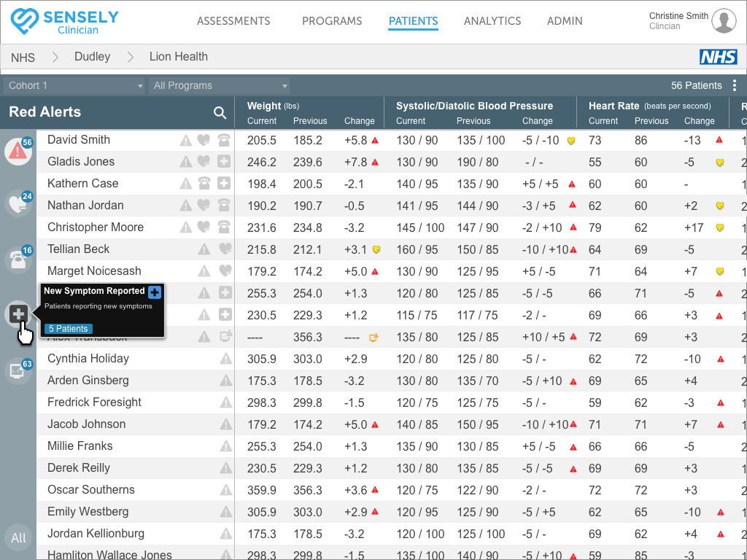Click Marget Noicesash's warning triangle icon

[x=204, y=271]
